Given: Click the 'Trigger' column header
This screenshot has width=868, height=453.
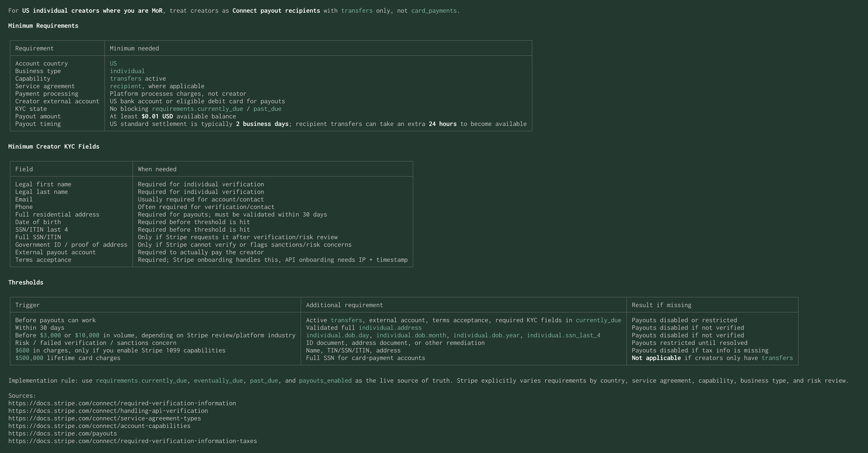Looking at the screenshot, I should click(28, 305).
